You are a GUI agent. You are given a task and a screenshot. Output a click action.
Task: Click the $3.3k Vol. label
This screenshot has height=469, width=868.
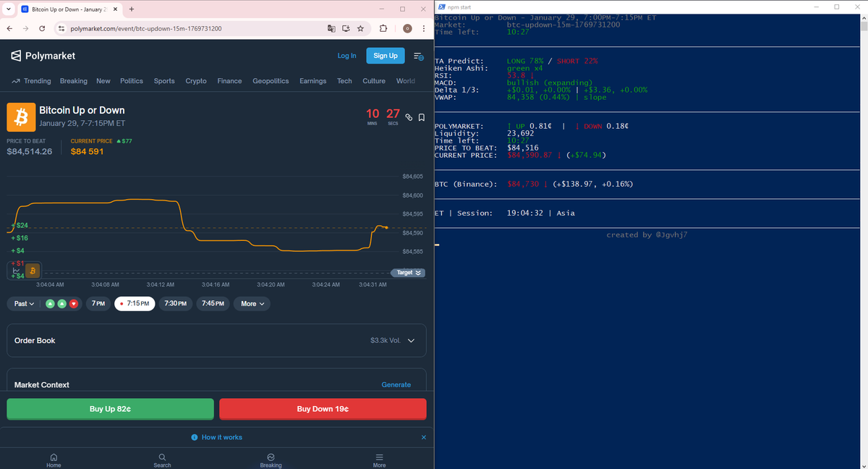pyautogui.click(x=386, y=340)
